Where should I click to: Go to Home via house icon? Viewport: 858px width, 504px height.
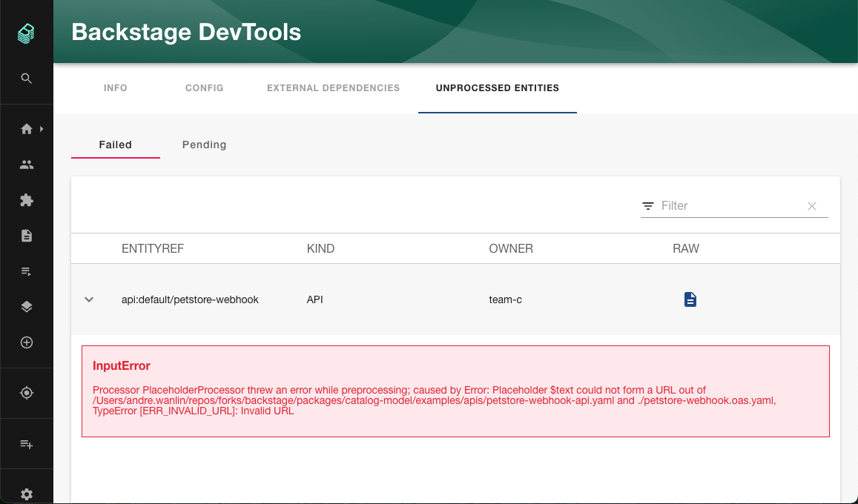[26, 129]
